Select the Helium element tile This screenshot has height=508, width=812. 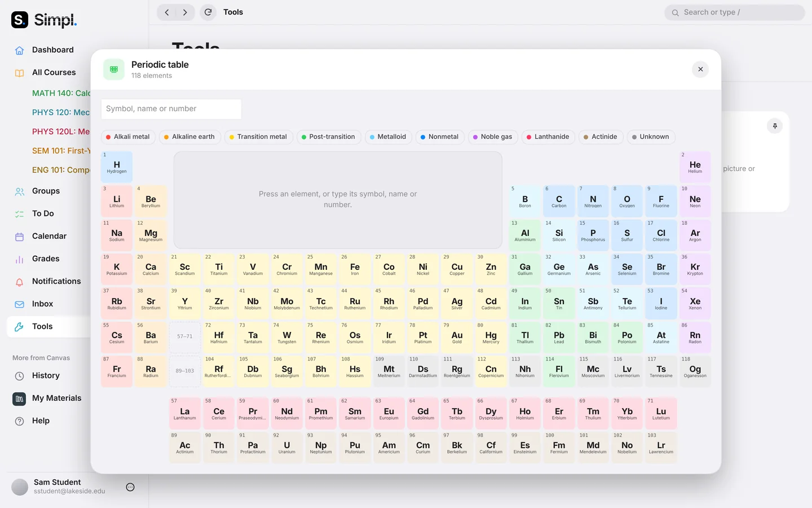click(695, 167)
